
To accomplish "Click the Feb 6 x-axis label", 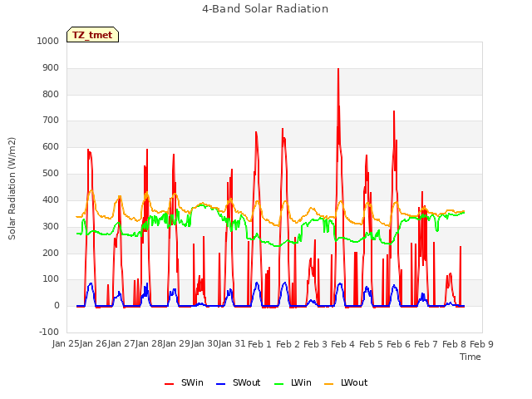I will pyautogui.click(x=398, y=344).
